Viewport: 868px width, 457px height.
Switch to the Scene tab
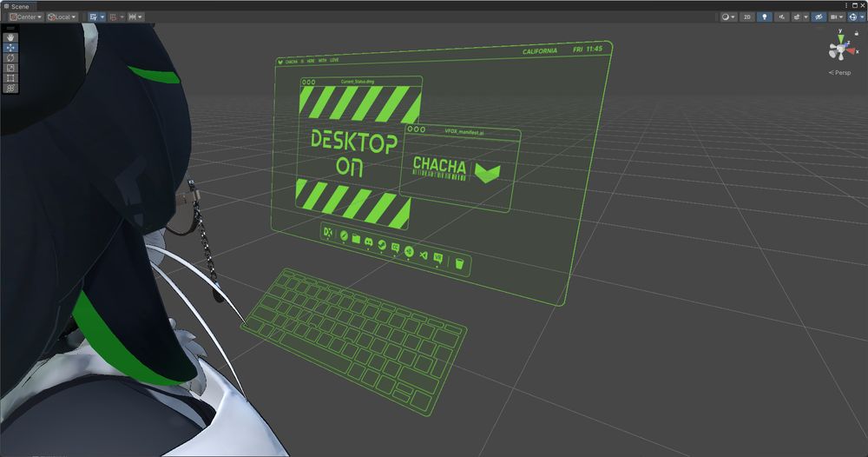pyautogui.click(x=16, y=7)
